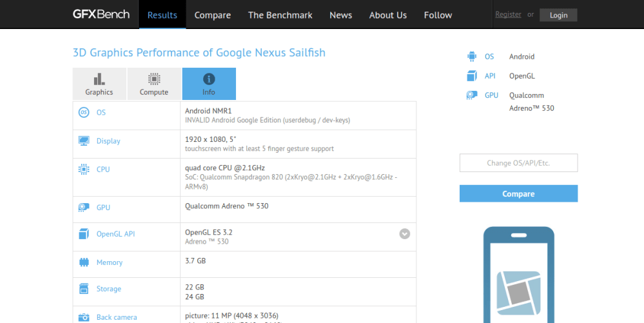The width and height of the screenshot is (644, 323).
Task: Click the Memory row icon
Action: click(x=84, y=262)
